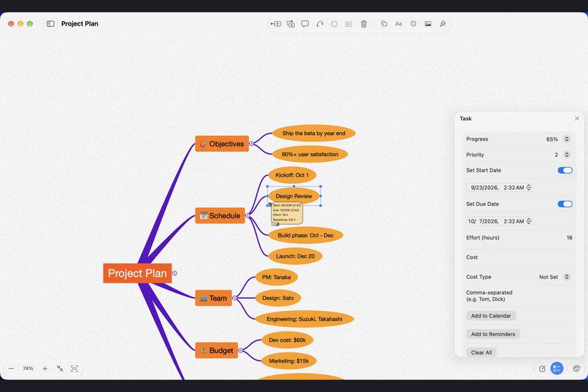Open the emoji sticker picker
Image resolution: width=588 pixels, height=392 pixels.
(x=413, y=23)
